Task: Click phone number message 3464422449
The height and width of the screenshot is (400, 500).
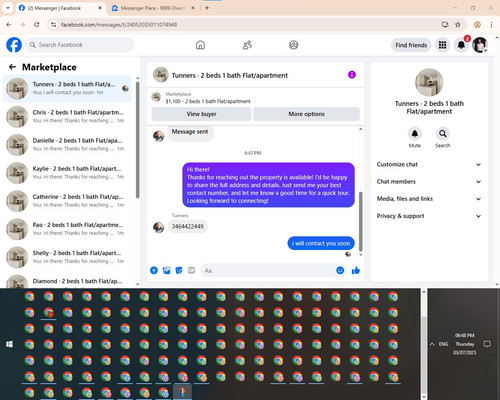Action: [x=188, y=226]
